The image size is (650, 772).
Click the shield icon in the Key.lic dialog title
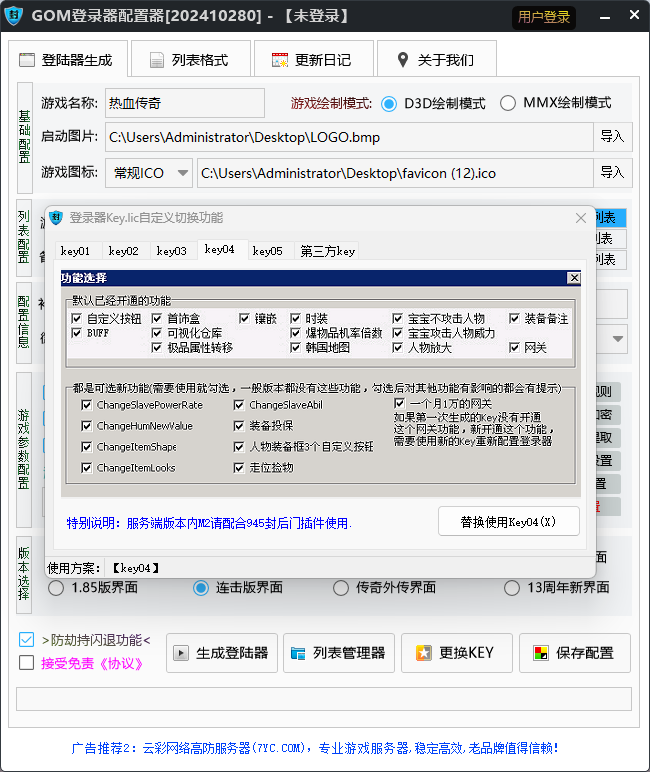(56, 218)
